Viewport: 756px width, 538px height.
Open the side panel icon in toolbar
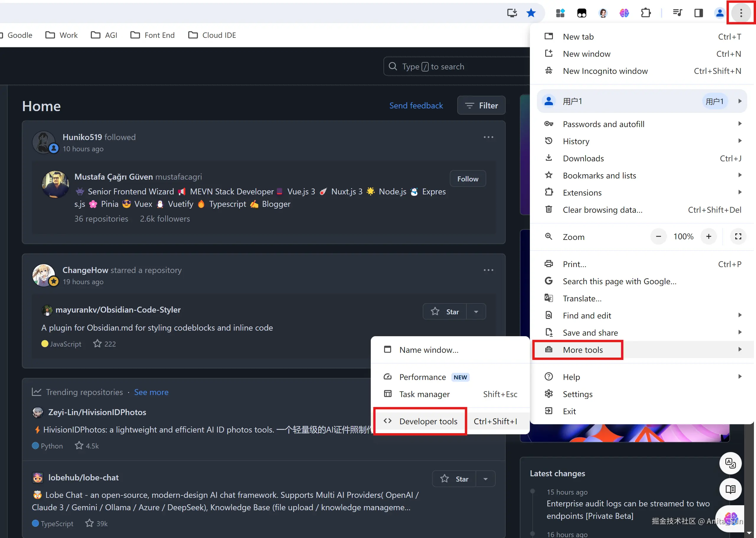pos(698,13)
